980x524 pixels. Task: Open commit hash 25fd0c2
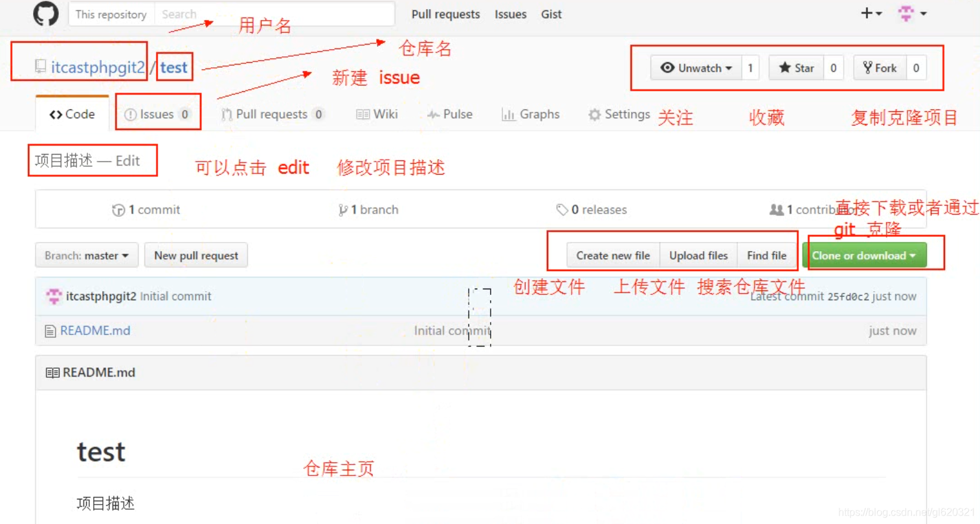[x=848, y=296]
